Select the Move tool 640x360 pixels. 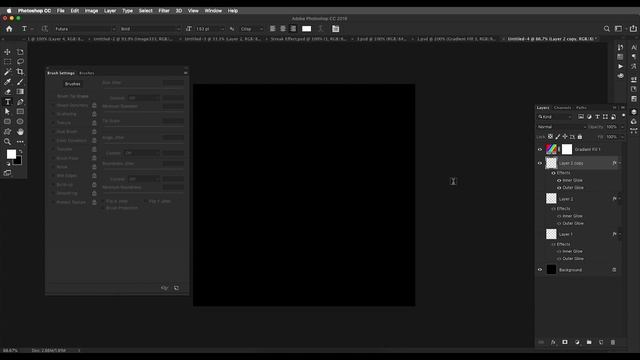[x=7, y=52]
